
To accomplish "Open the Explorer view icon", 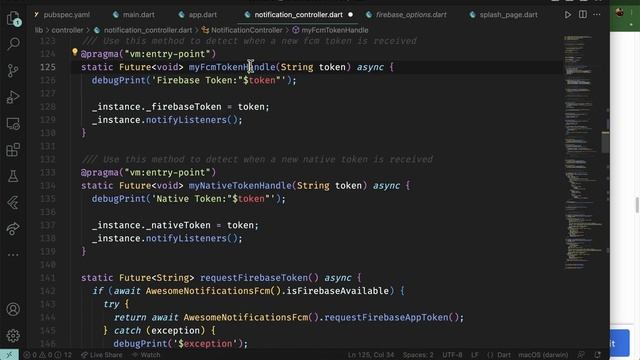I will click(x=13, y=18).
